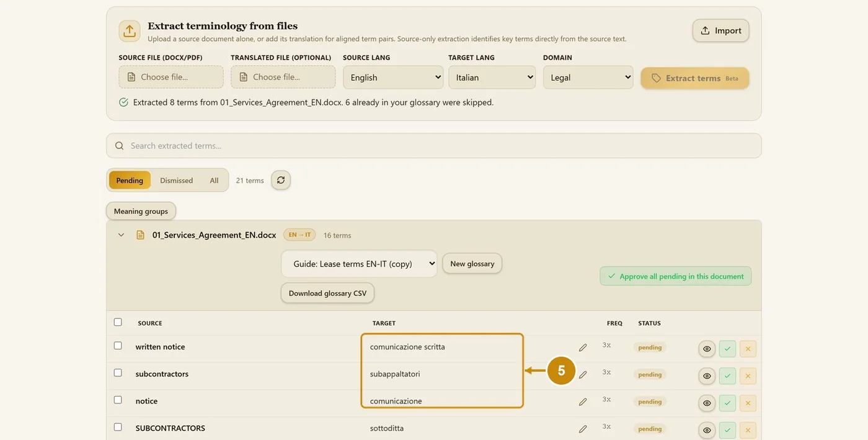
Task: Approve the 'sottoditta' term row
Action: [727, 430]
